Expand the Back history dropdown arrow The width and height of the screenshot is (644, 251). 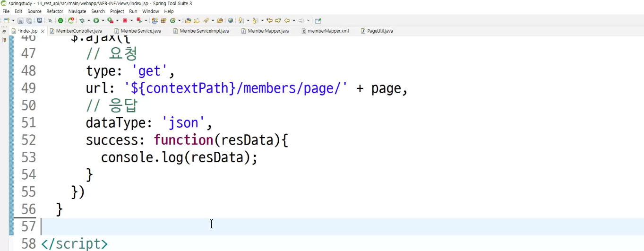pos(294,20)
